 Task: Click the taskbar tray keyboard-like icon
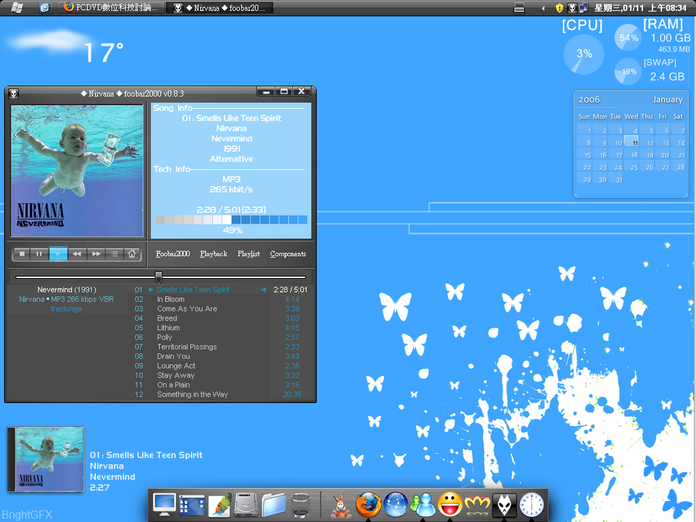pyautogui.click(x=519, y=8)
